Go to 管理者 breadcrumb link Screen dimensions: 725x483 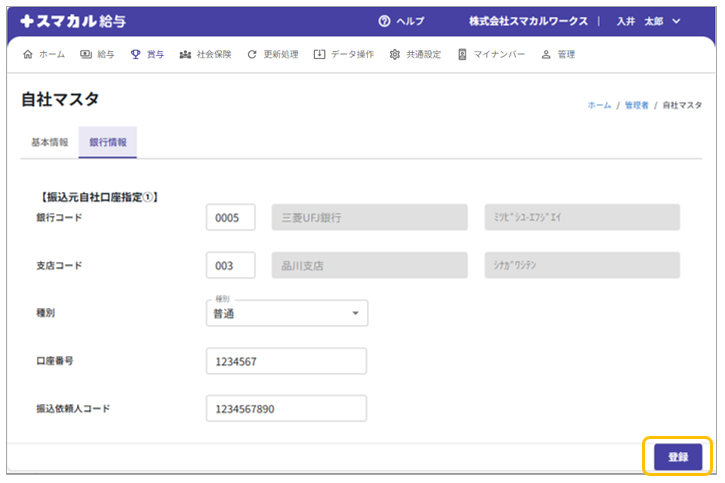637,105
